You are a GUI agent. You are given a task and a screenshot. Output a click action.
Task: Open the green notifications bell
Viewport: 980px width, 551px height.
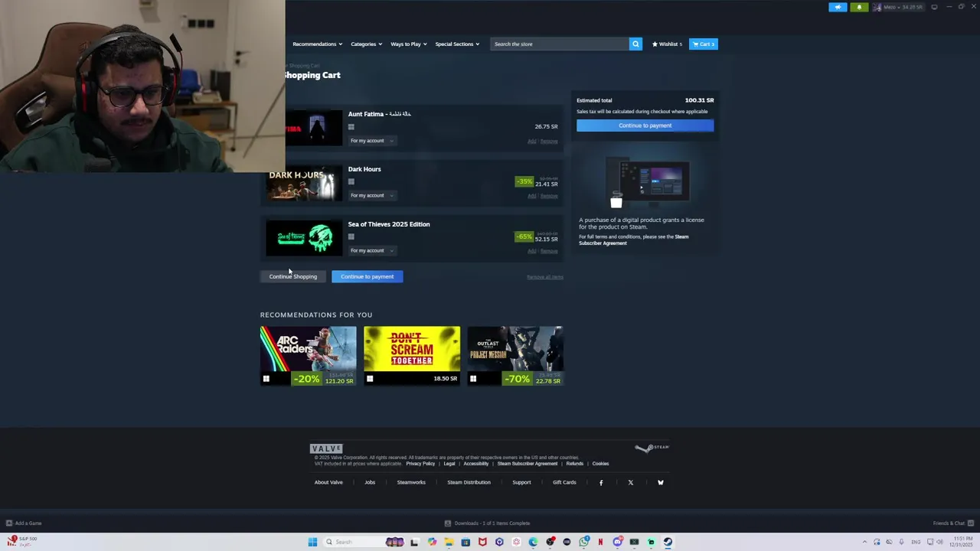tap(859, 7)
